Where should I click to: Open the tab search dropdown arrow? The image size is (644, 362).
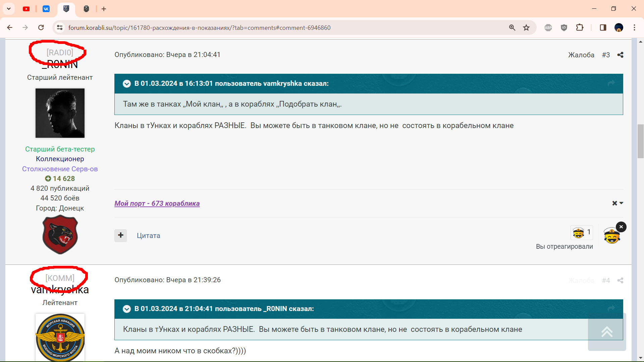(x=9, y=9)
